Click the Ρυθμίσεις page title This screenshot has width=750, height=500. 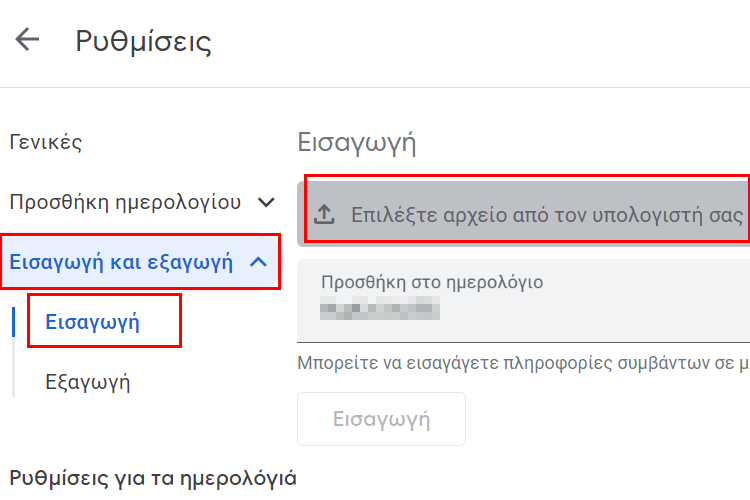(143, 42)
